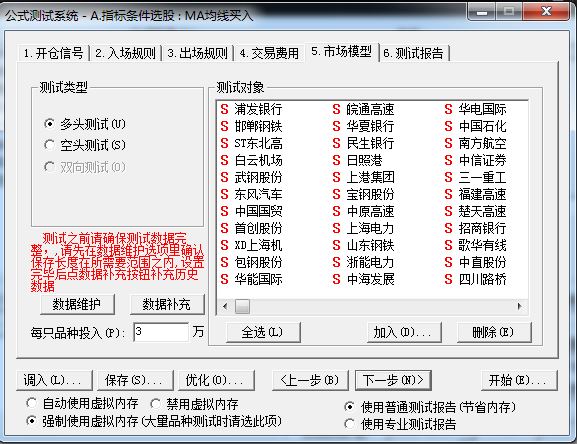Select the S icon beside 中国石化
Image resolution: width=577 pixels, height=444 pixels.
click(x=448, y=126)
